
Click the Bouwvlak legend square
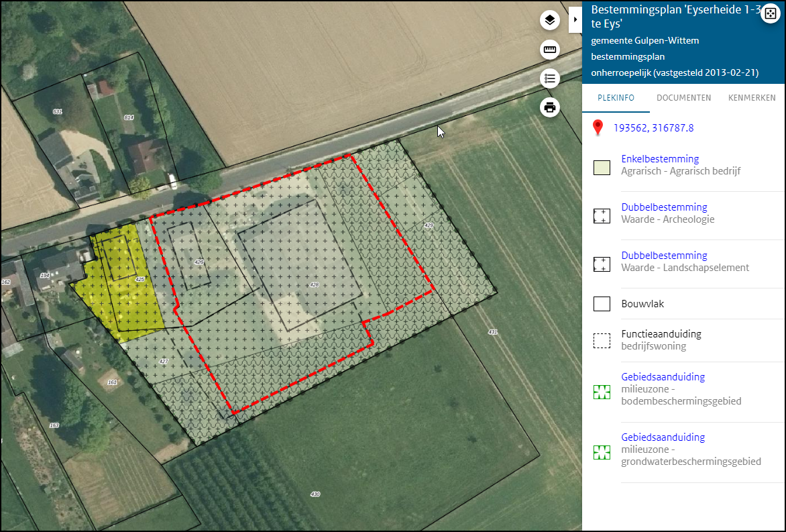pos(602,304)
